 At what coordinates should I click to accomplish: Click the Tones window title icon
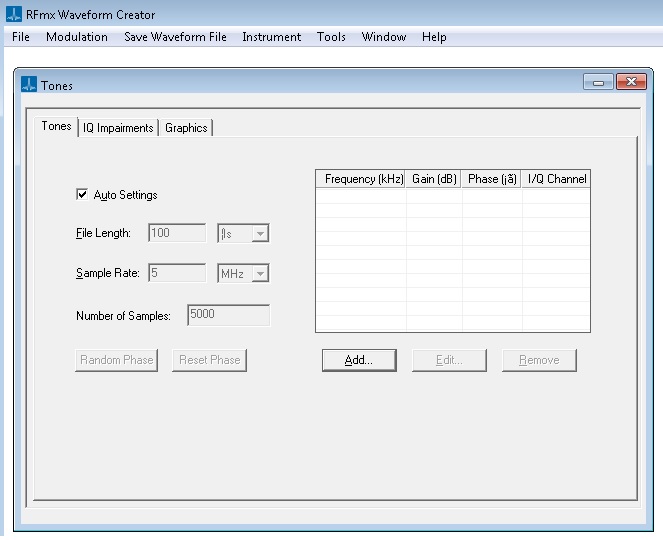pos(29,84)
